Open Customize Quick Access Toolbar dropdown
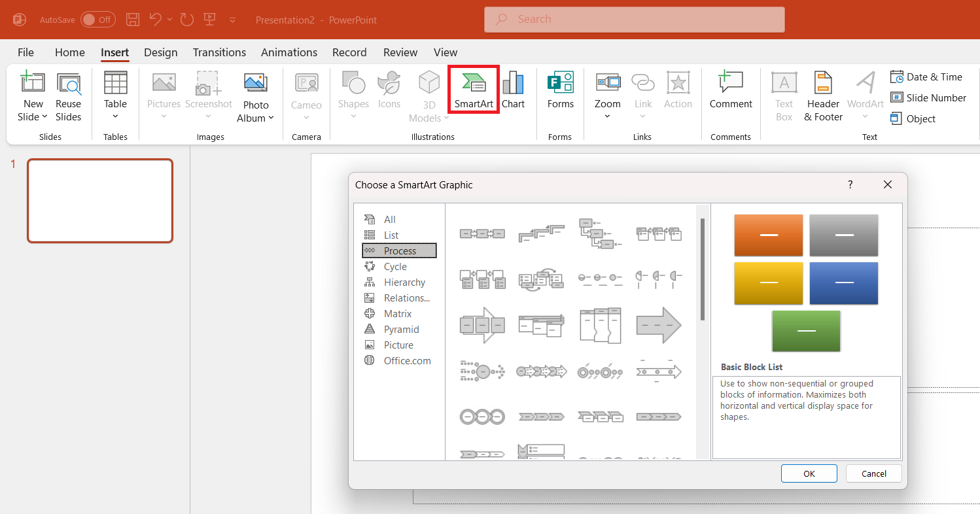 (x=232, y=20)
